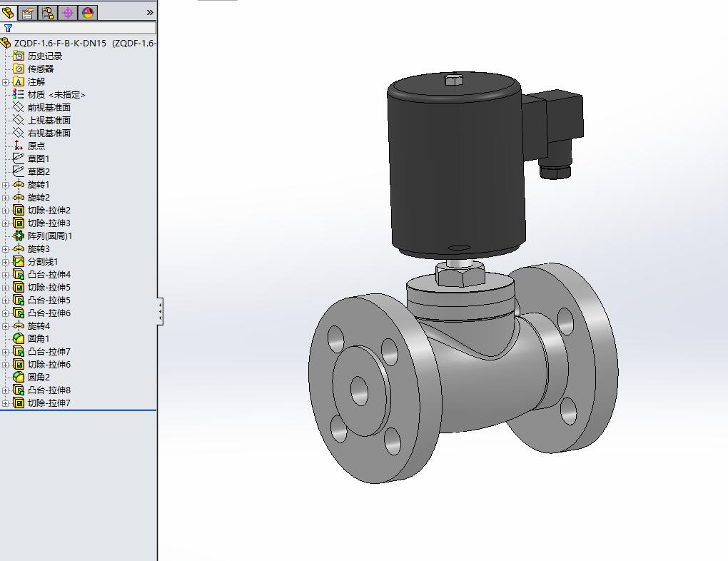
Task: Click the 切除-拉伸7 cut-extrude icon
Action: click(18, 403)
